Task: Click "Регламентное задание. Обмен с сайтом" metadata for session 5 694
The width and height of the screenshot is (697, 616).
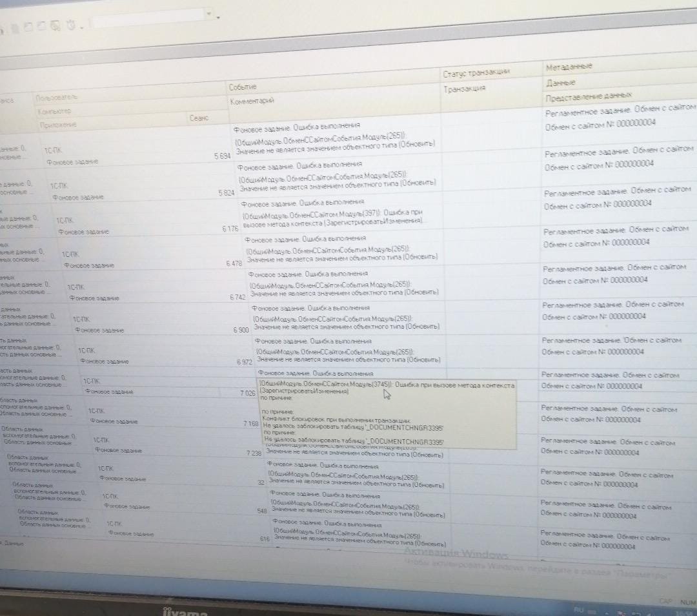Action: [621, 110]
